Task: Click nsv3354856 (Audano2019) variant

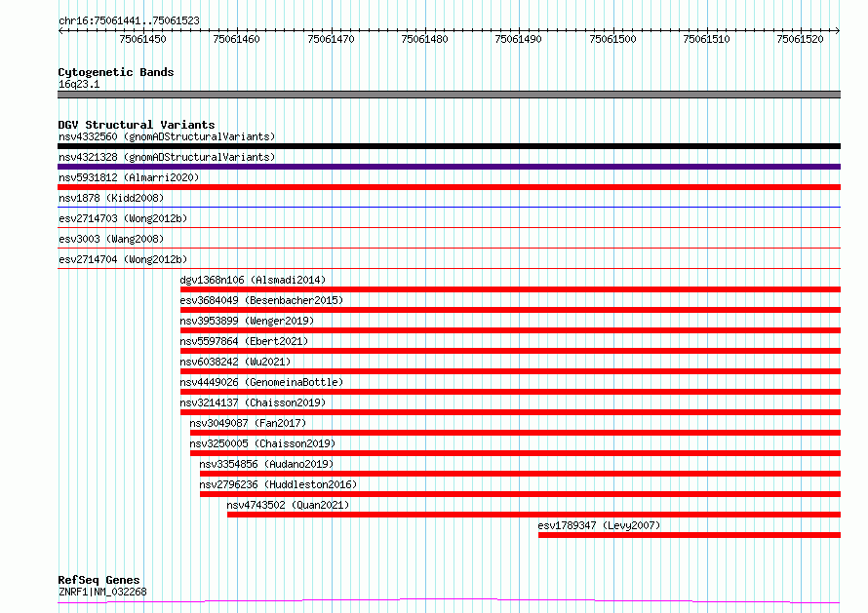Action: tap(266, 464)
